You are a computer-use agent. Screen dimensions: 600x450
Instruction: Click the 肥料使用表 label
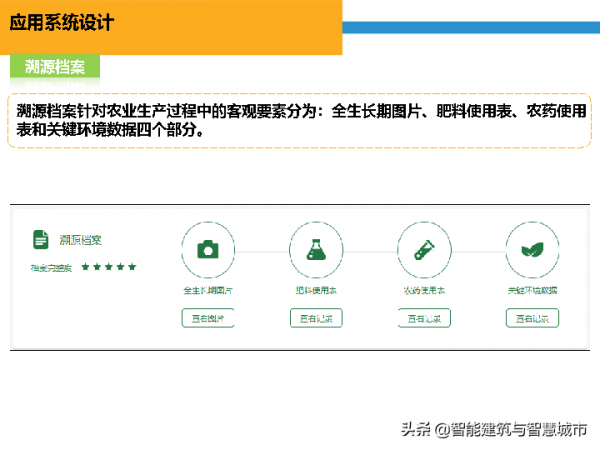(316, 290)
